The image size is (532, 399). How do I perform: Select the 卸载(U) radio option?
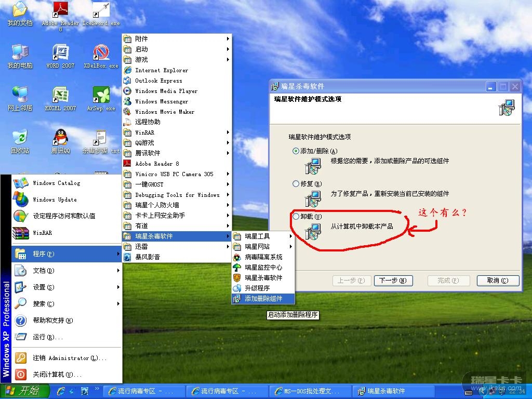tap(296, 216)
